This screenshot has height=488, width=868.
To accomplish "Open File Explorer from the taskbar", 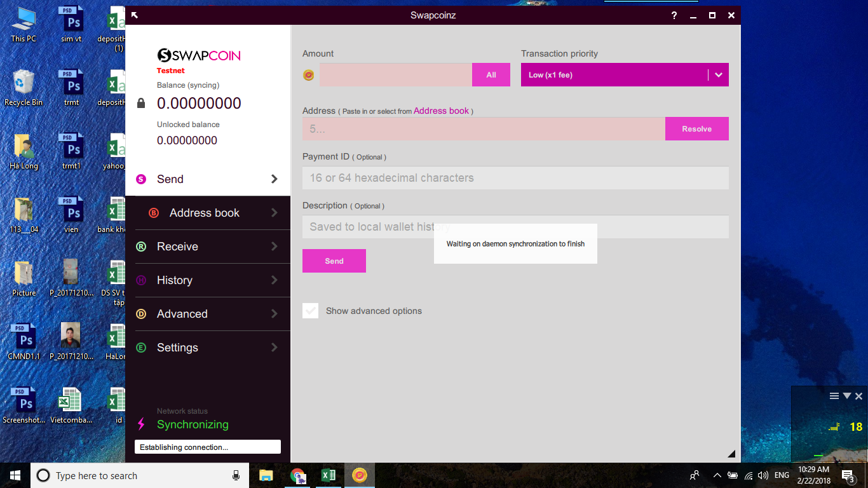I will click(266, 475).
